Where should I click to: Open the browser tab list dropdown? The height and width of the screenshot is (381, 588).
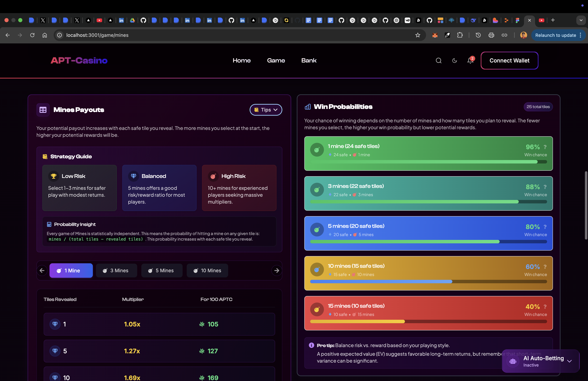click(x=581, y=20)
